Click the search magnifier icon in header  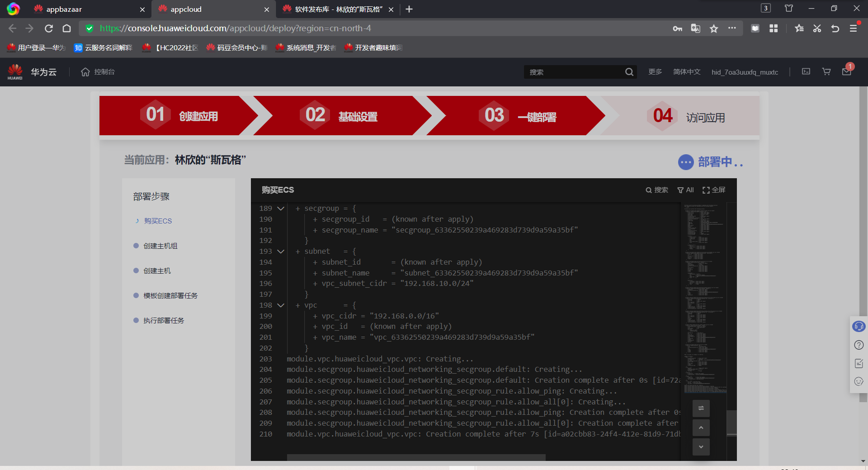[x=629, y=72]
